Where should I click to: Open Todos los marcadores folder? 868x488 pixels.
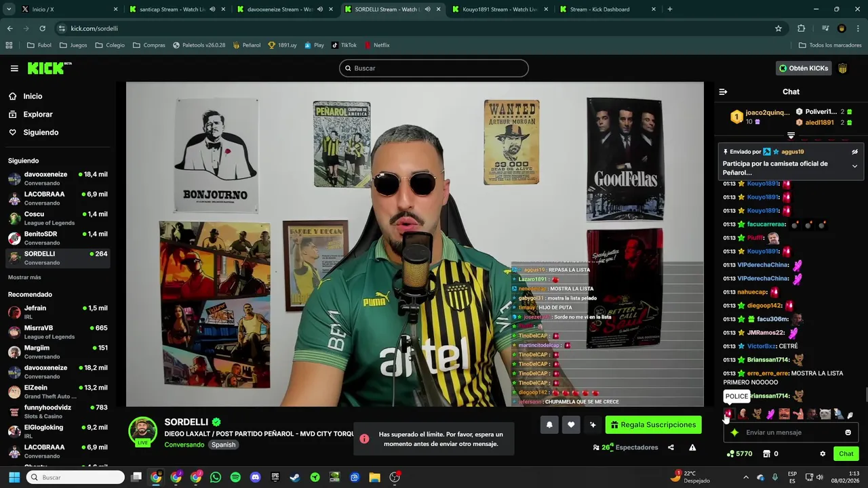(830, 45)
